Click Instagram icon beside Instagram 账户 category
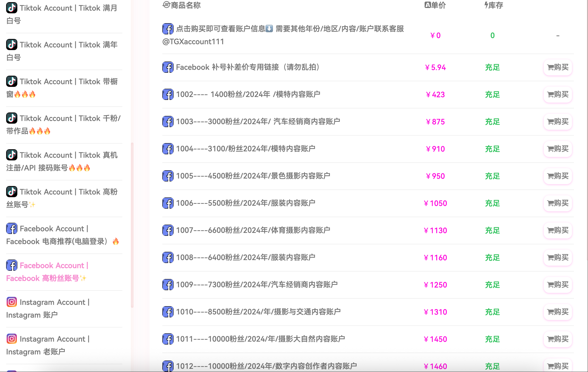 pyautogui.click(x=12, y=302)
